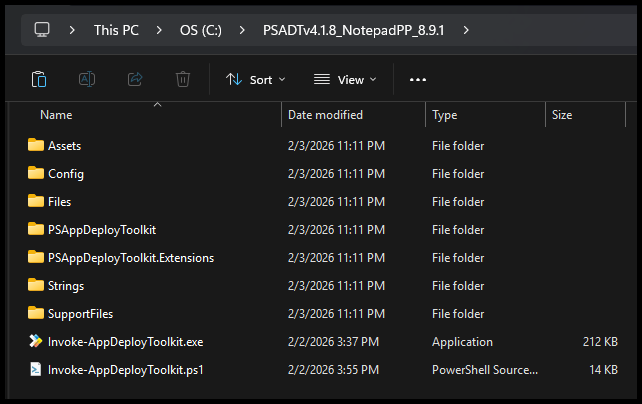Click the 2/2/2026 3:37 PM date cell
This screenshot has height=404, width=642.
click(333, 342)
